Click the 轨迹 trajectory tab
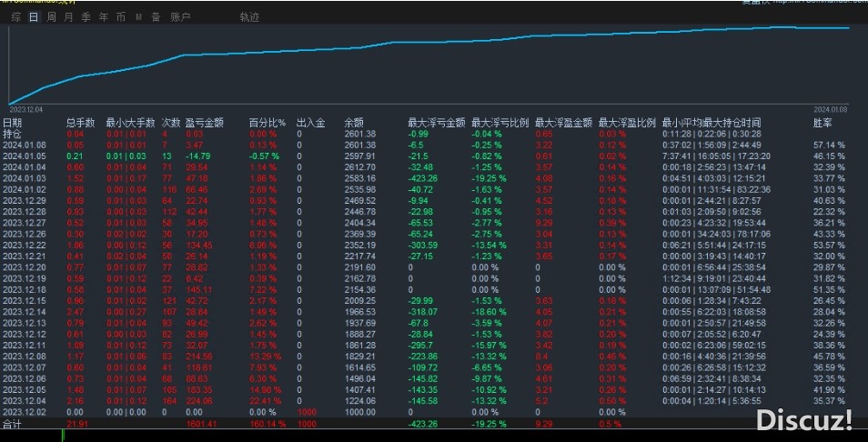Screen dimensions: 868x442 (249, 17)
